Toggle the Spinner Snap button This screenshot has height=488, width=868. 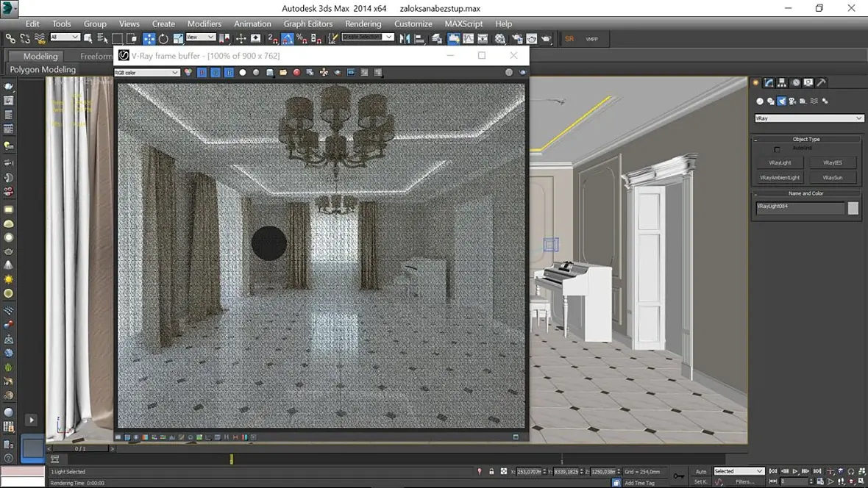pyautogui.click(x=316, y=39)
